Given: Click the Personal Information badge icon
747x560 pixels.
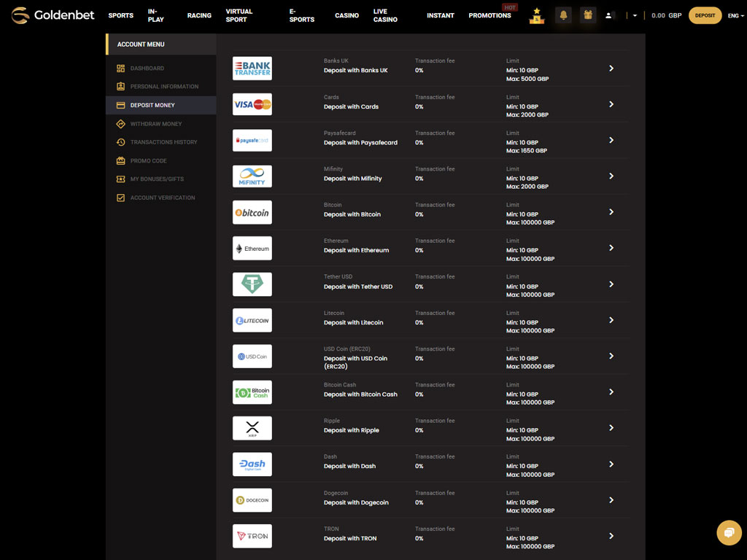Looking at the screenshot, I should coord(120,86).
